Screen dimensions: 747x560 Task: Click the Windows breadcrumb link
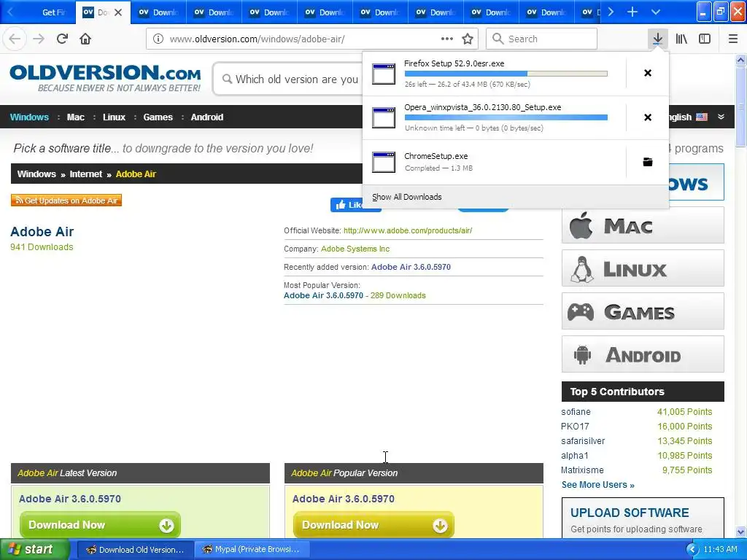(x=36, y=174)
